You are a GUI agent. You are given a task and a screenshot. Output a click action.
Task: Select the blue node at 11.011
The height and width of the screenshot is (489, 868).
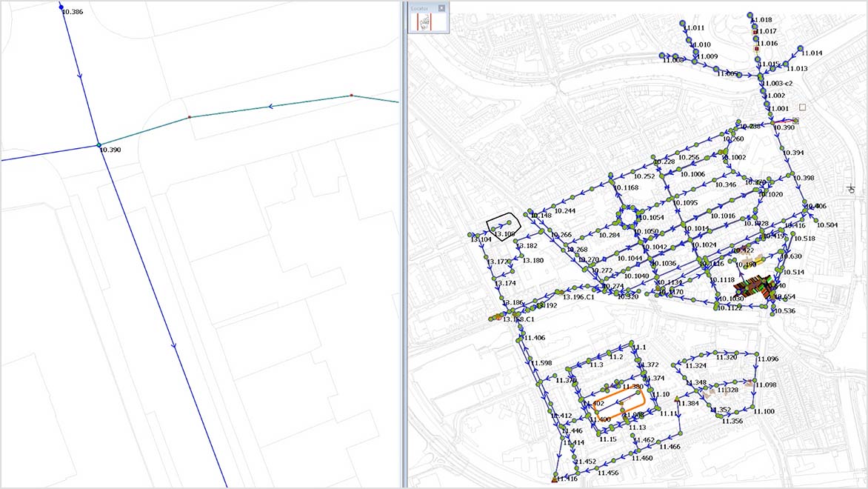click(682, 24)
